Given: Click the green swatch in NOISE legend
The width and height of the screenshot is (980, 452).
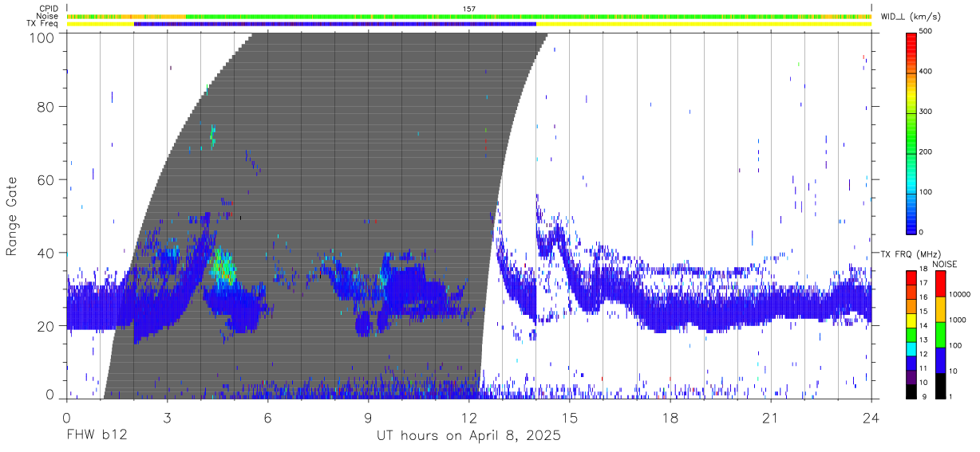Looking at the screenshot, I should pos(940,335).
